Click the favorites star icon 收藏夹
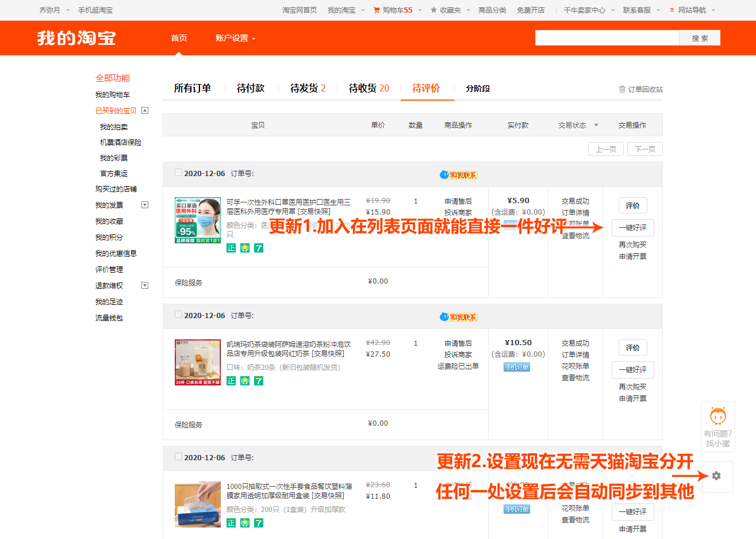The image size is (756, 539). tap(433, 10)
